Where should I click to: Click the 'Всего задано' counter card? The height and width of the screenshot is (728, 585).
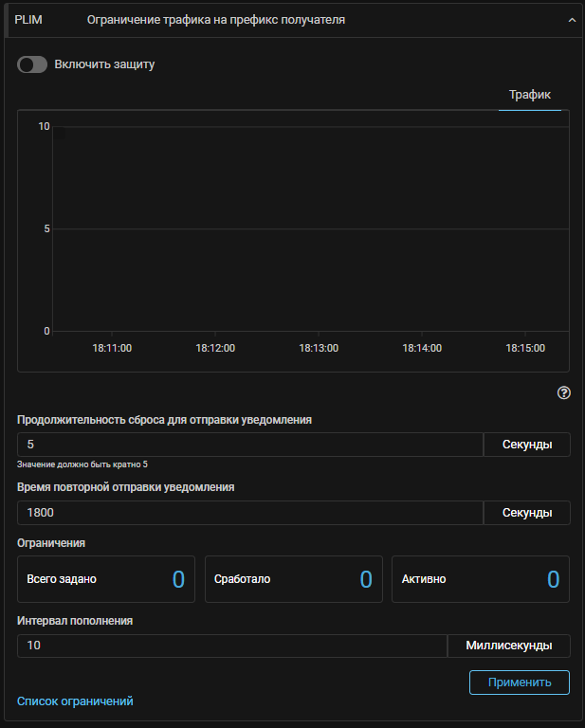(105, 579)
